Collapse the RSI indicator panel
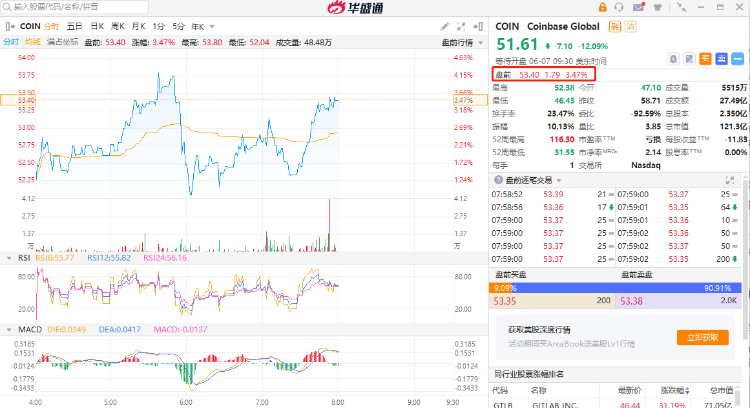 (9, 258)
